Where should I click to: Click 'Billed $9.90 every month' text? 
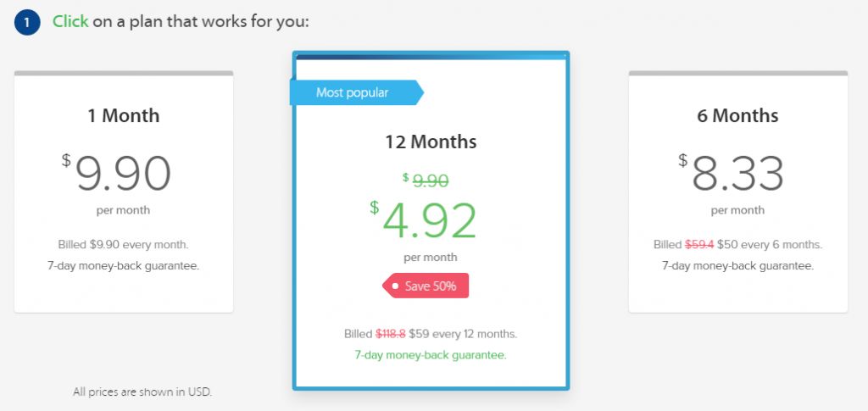pos(124,245)
